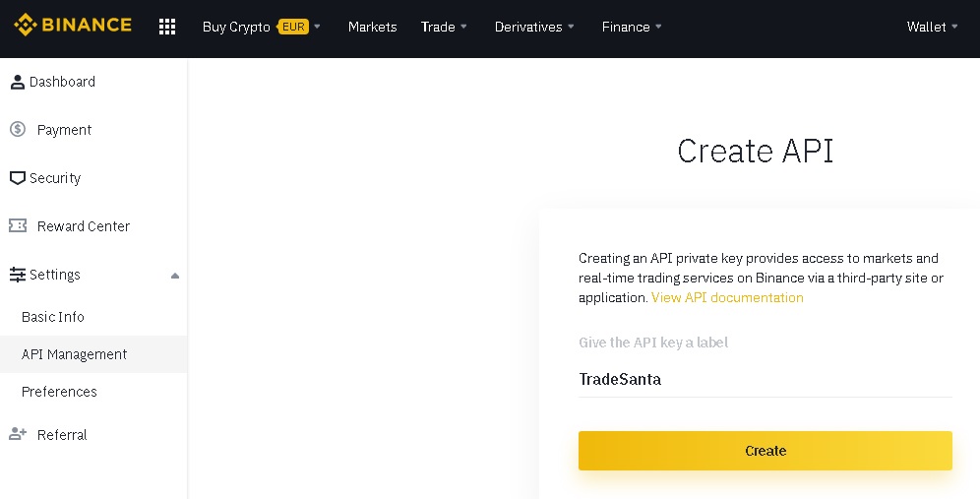
Task: Click the Security shield icon
Action: [x=18, y=178]
